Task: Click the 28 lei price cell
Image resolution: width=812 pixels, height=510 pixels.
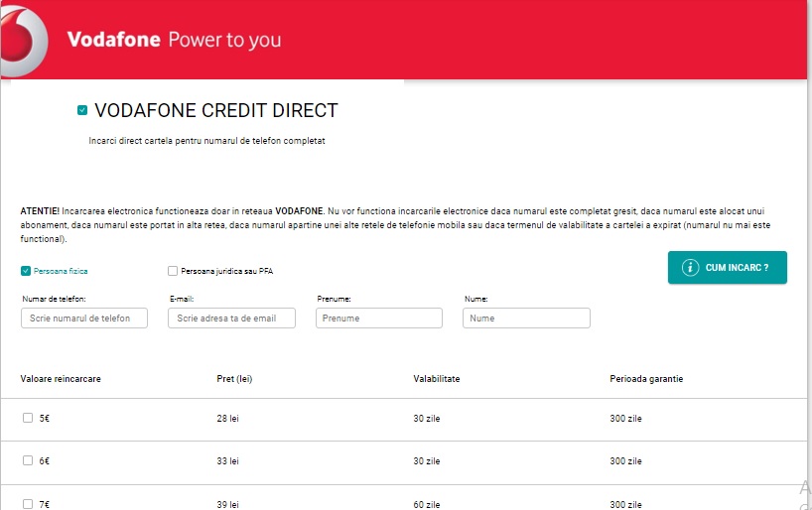Action: tap(228, 419)
